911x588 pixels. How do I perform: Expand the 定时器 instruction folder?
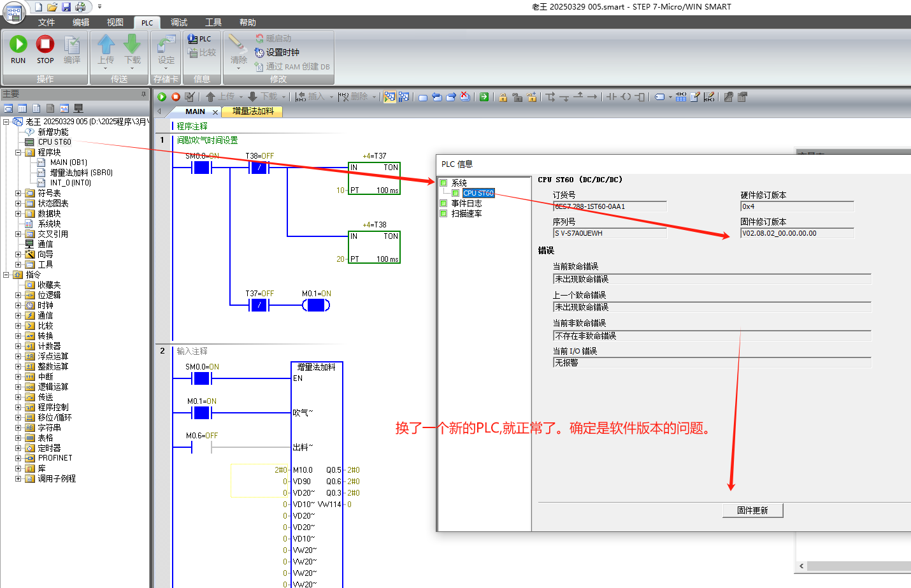tap(18, 448)
